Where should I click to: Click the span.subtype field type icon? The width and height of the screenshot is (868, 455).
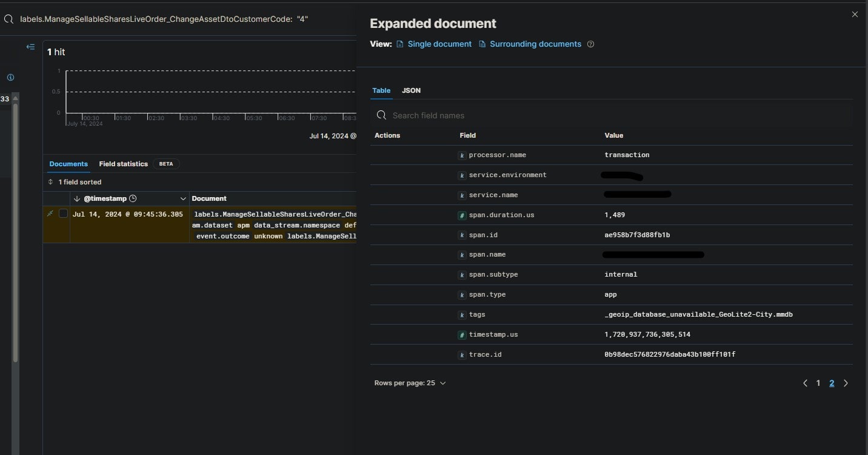point(462,275)
